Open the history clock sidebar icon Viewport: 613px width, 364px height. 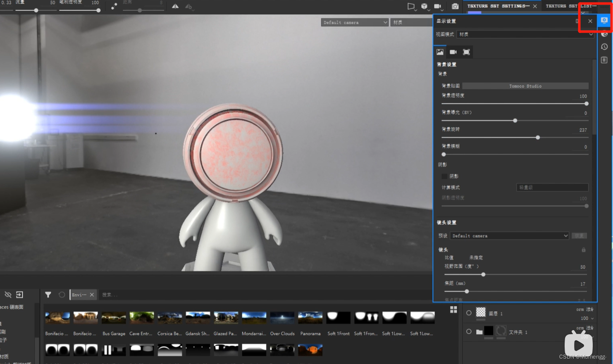coord(604,47)
